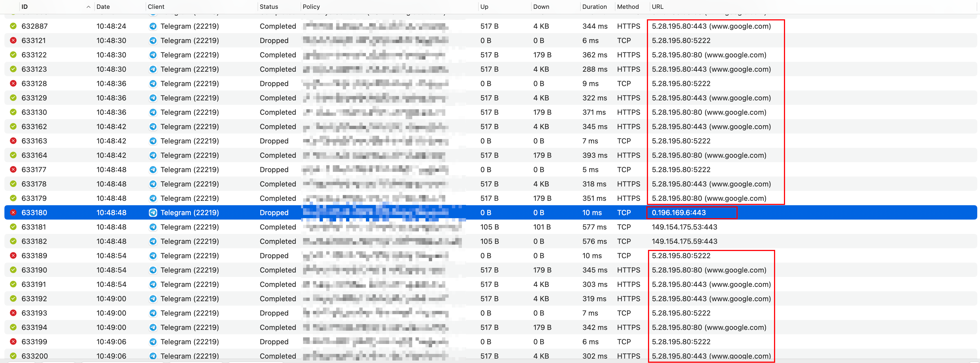Screen dimensions: 980x363
Task: Click the Method column header
Action: (x=628, y=7)
